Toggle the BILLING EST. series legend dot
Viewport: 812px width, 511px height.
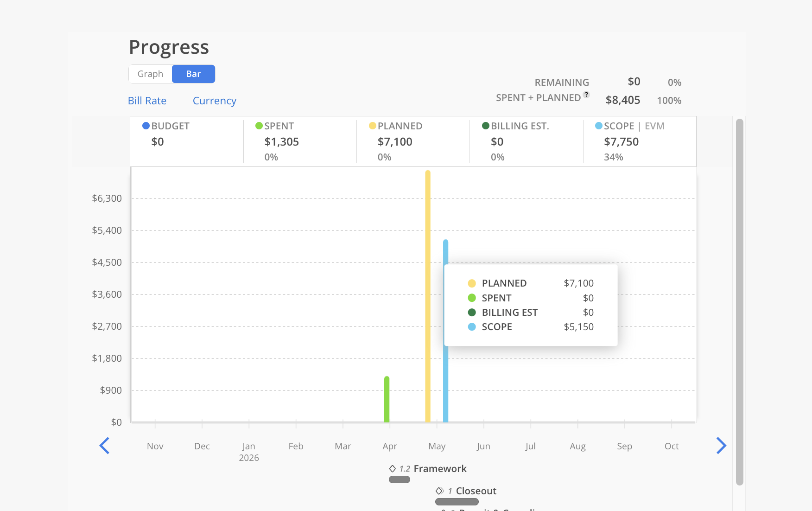[486, 126]
